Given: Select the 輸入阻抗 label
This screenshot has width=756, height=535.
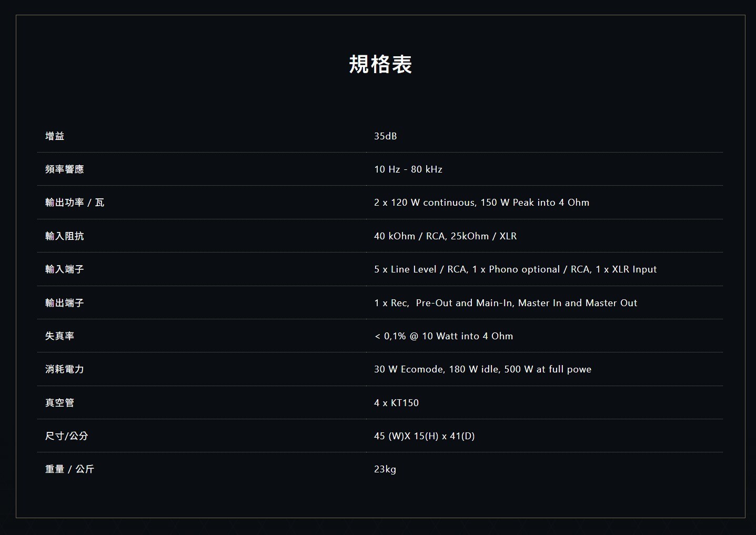Looking at the screenshot, I should 64,236.
